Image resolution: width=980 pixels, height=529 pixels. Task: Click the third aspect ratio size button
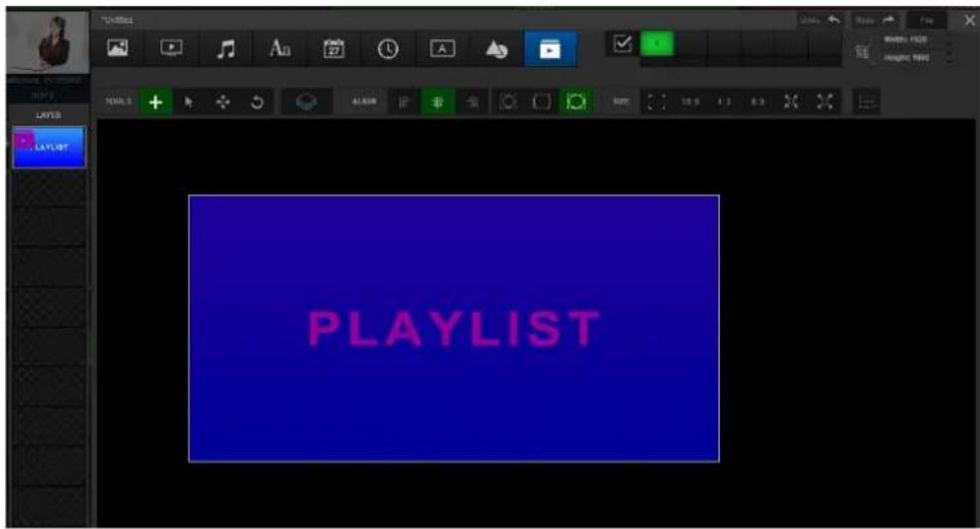(x=758, y=102)
